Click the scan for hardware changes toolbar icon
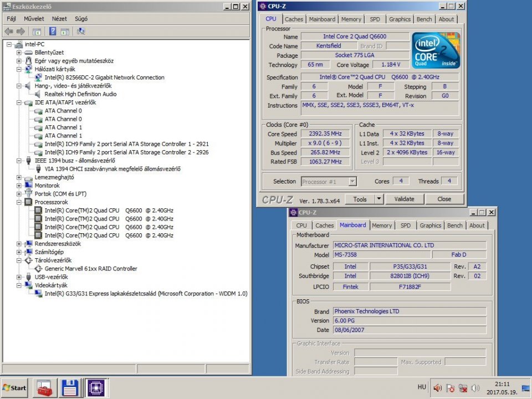This screenshot has width=532, height=399. click(81, 32)
